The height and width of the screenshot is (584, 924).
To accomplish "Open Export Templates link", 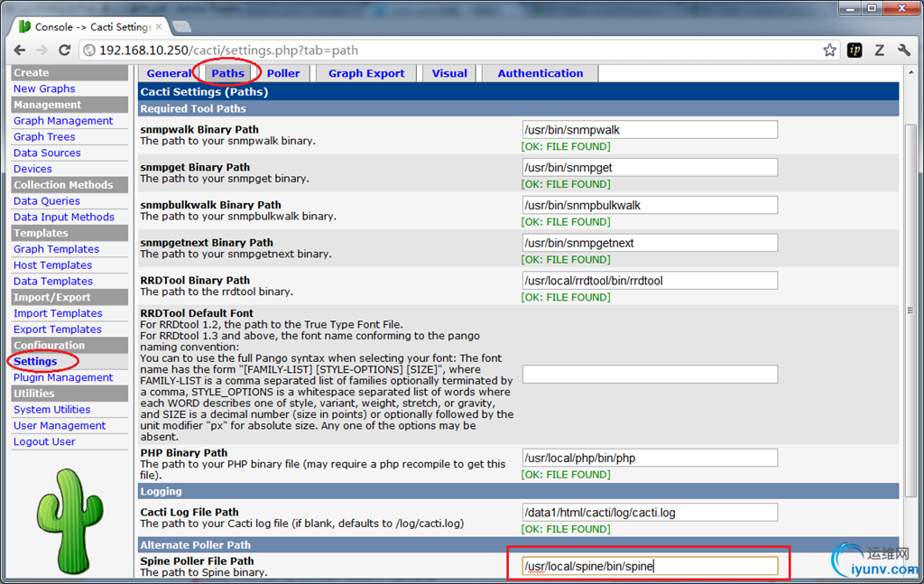I will [57, 329].
